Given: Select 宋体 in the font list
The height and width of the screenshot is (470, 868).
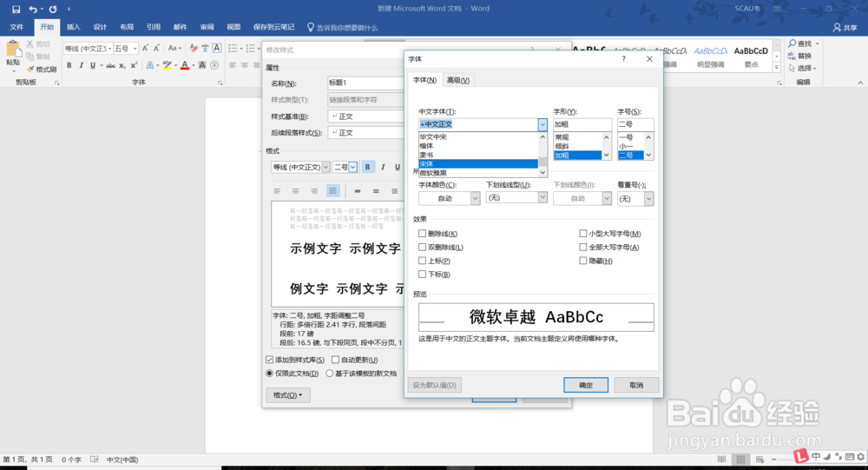Looking at the screenshot, I should 478,164.
